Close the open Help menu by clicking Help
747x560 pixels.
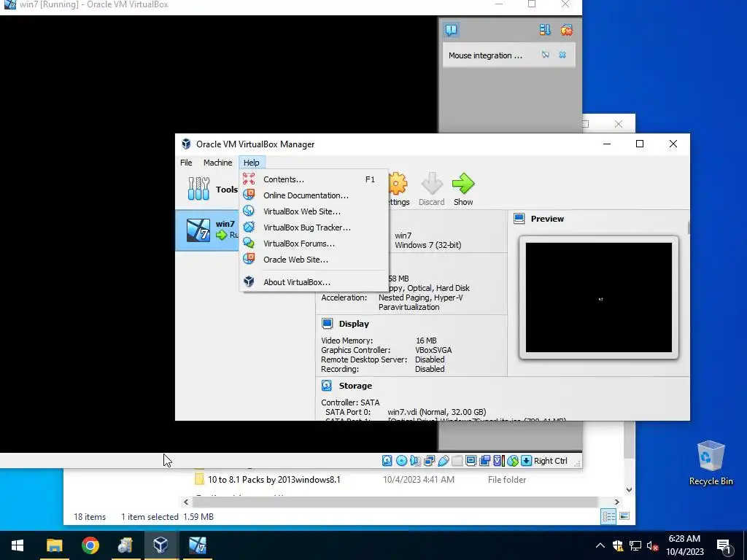[x=252, y=163]
